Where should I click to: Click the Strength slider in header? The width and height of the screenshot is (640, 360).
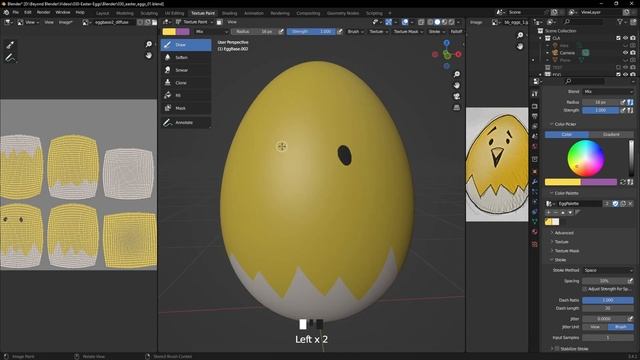(311, 31)
